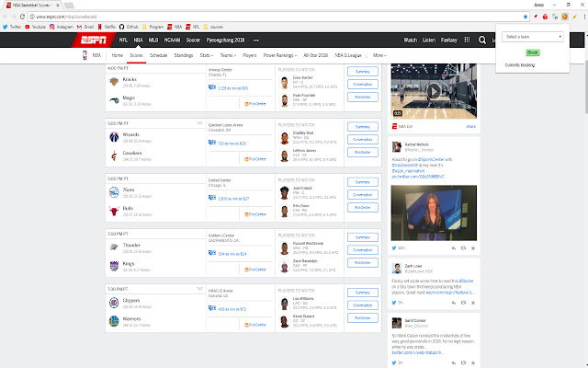
Task: Open the NFL bookmark in bookmarks bar
Action: 193,27
